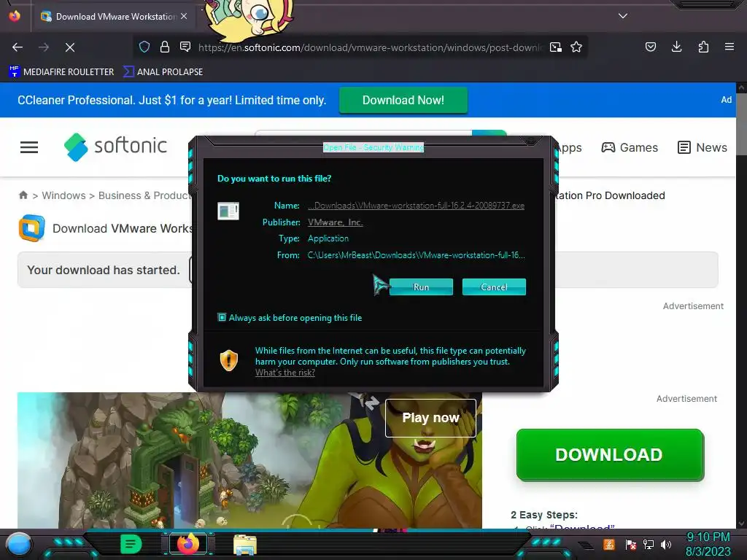Click Download Now! in the CCleaner banner
Image resolution: width=747 pixels, height=560 pixels.
click(x=403, y=100)
